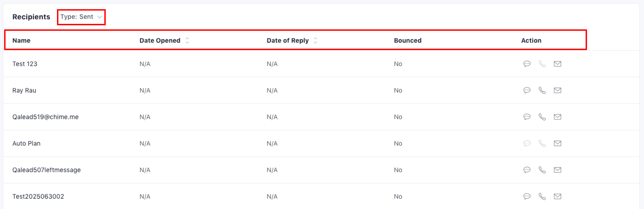Open Ray Rau recipient profile

coord(24,90)
